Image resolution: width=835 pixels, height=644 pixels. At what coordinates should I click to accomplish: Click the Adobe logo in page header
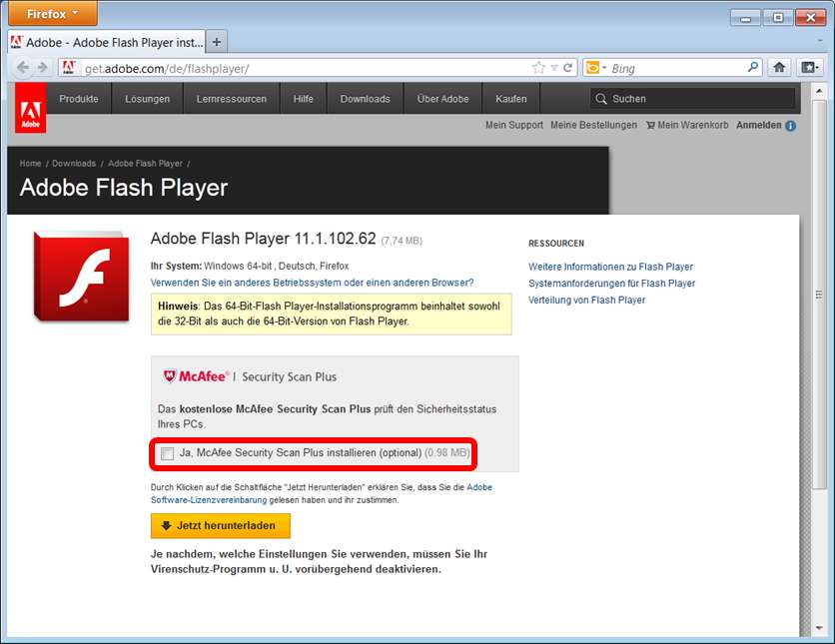(x=30, y=108)
